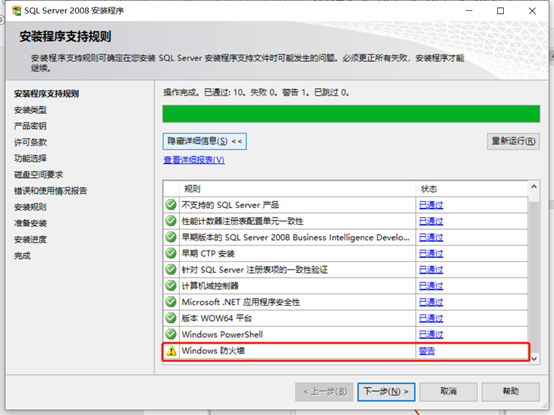Click the 状态 column header
The height and width of the screenshot is (415, 554).
click(x=472, y=189)
